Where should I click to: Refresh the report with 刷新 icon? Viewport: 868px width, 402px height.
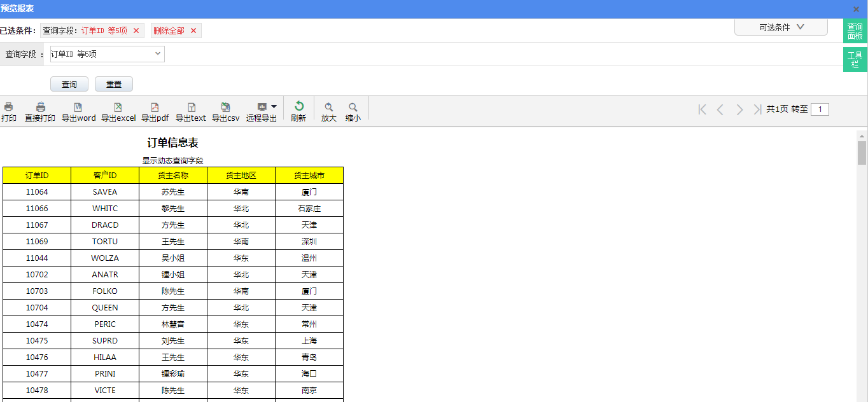(298, 107)
